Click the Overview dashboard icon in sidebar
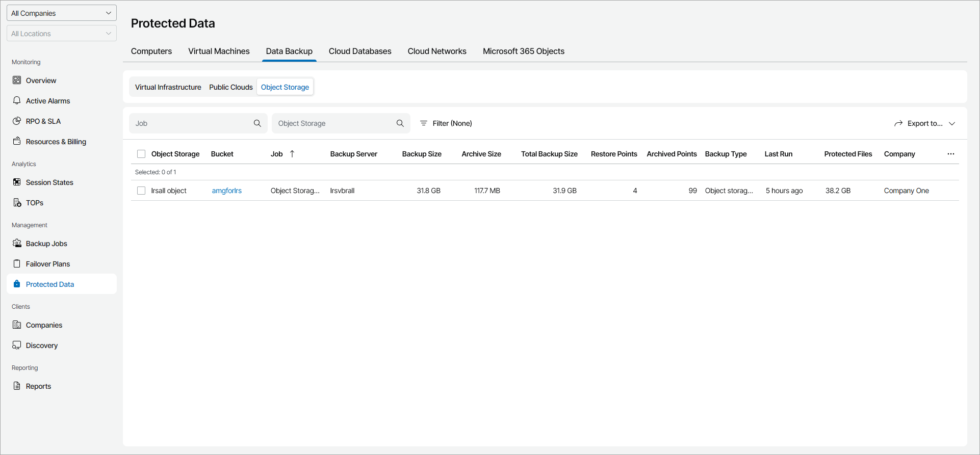This screenshot has height=455, width=980. point(17,81)
